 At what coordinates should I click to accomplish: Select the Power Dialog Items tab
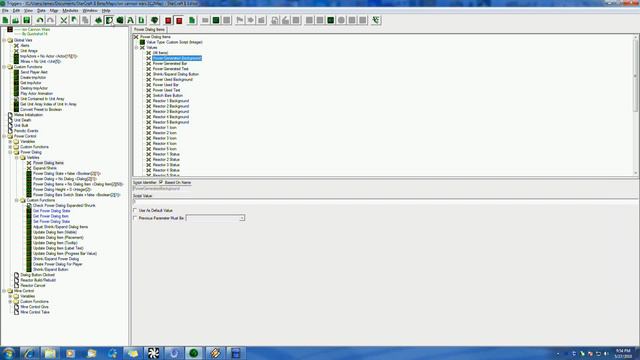(x=149, y=29)
